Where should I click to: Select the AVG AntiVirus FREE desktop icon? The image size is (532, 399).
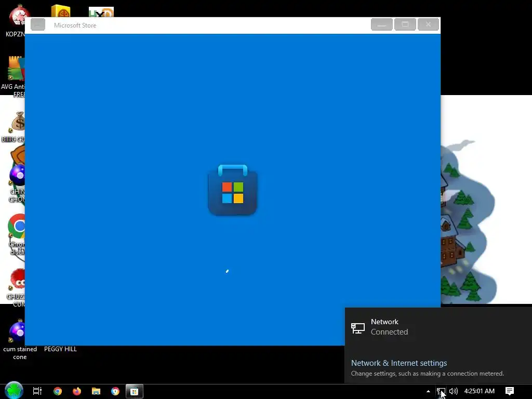coord(14,77)
